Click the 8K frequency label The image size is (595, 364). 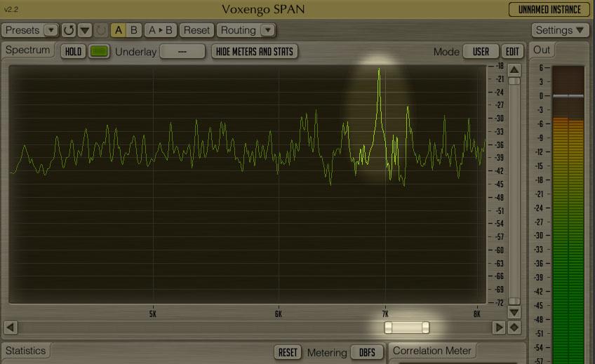477,314
